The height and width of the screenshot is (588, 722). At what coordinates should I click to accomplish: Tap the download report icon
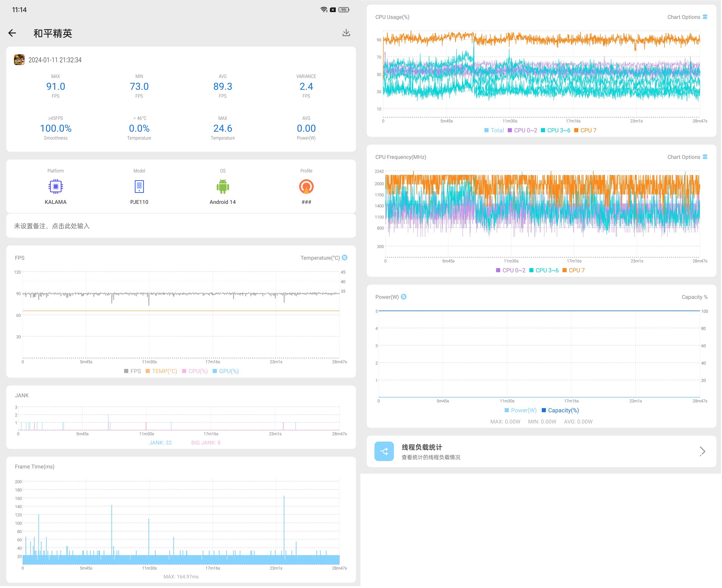click(x=346, y=33)
